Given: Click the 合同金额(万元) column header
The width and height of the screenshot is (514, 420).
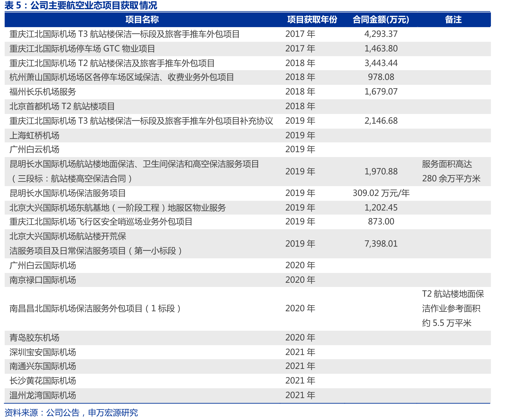Looking at the screenshot, I should [x=381, y=19].
